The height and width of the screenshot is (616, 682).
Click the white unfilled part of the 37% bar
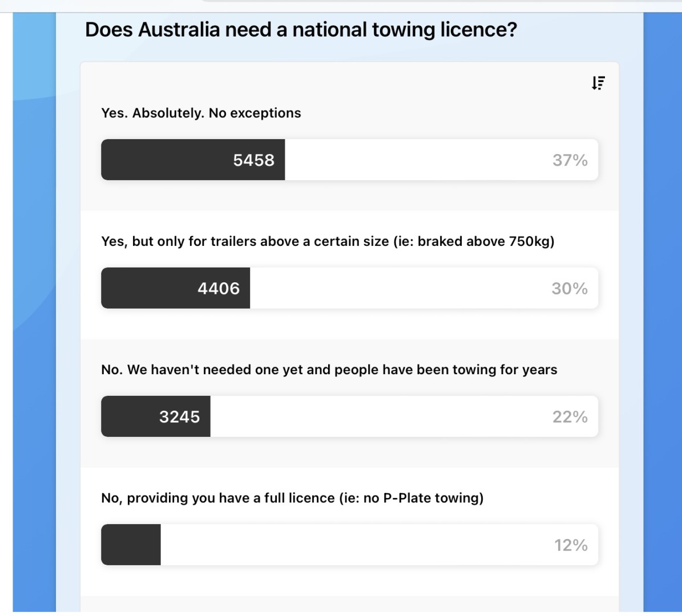417,160
